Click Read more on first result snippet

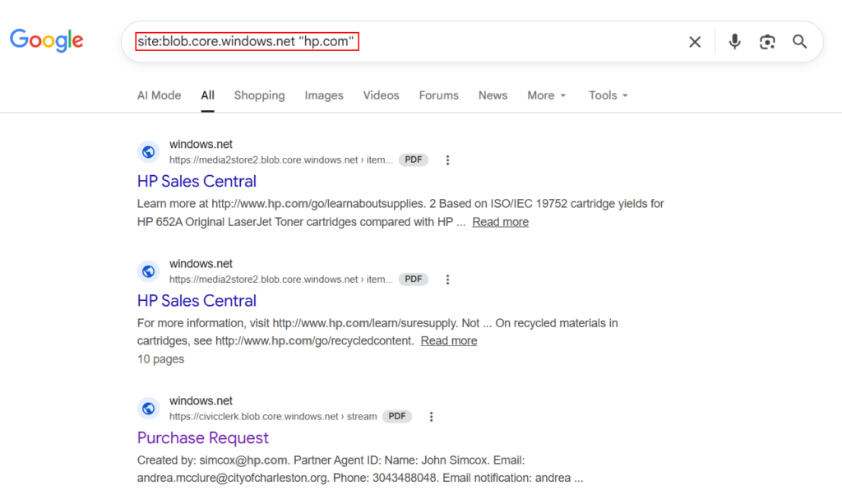point(501,222)
